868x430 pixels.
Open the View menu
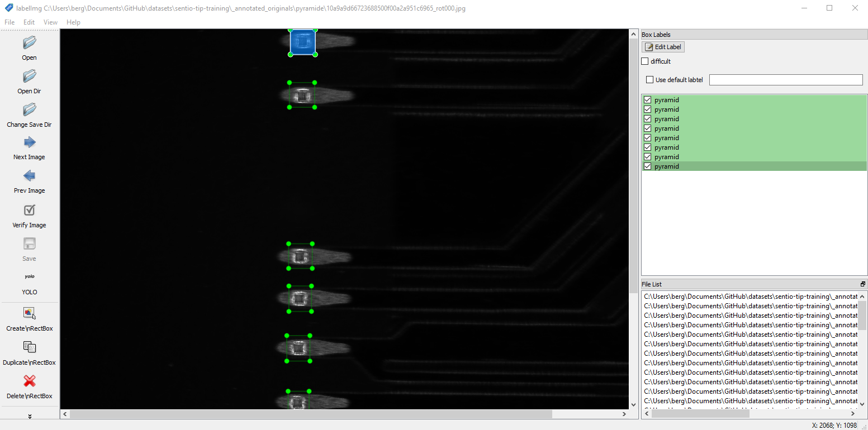[x=50, y=22]
